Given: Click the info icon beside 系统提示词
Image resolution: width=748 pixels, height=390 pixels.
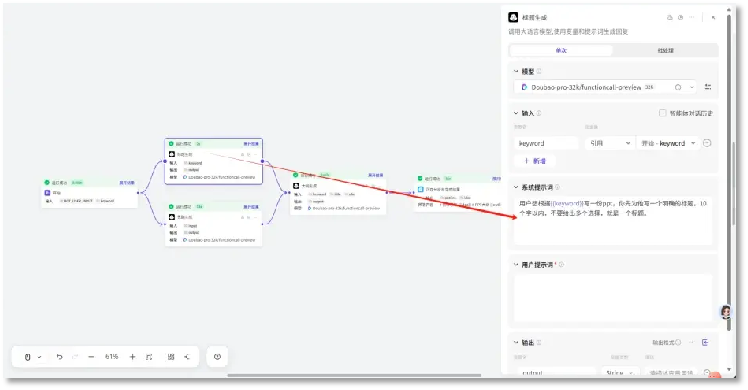Looking at the screenshot, I should (x=557, y=187).
